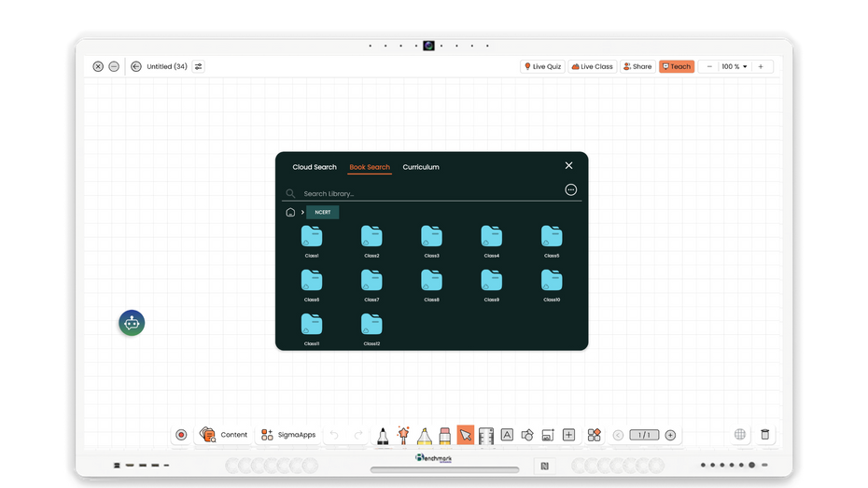Open the Class2 folder
The height and width of the screenshot is (488, 868).
click(x=371, y=242)
